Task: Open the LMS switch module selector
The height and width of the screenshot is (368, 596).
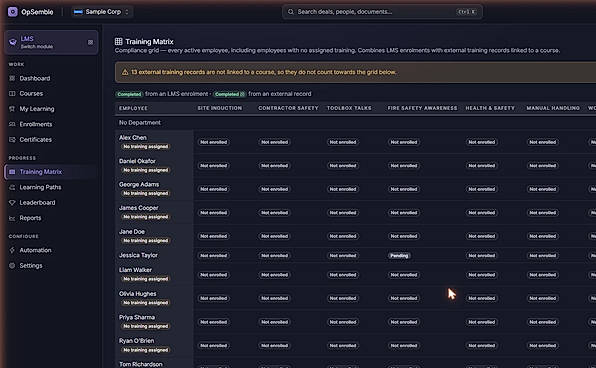Action: [51, 42]
